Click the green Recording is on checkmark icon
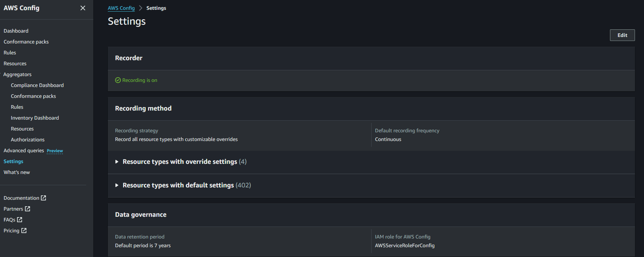644x257 pixels. (118, 80)
